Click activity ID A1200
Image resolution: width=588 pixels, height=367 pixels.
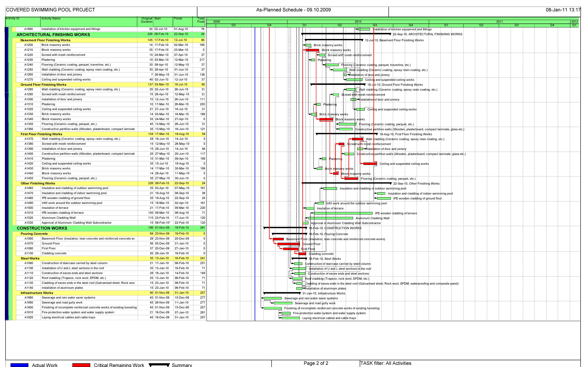[x=28, y=45]
